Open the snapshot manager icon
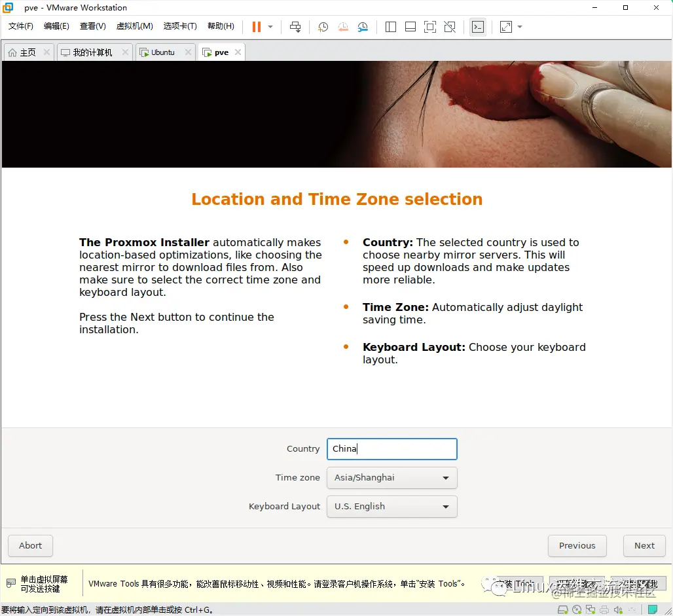Viewport: 673px width, 616px height. 363,27
